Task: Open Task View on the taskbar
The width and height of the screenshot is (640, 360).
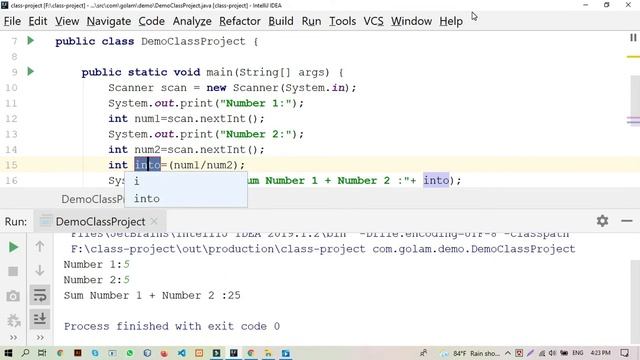Action: [x=42, y=353]
